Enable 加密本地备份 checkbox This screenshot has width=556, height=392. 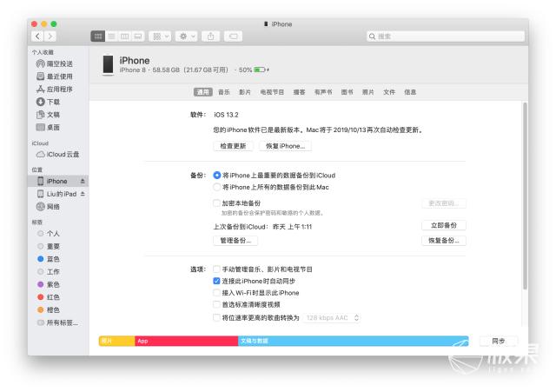[216, 203]
